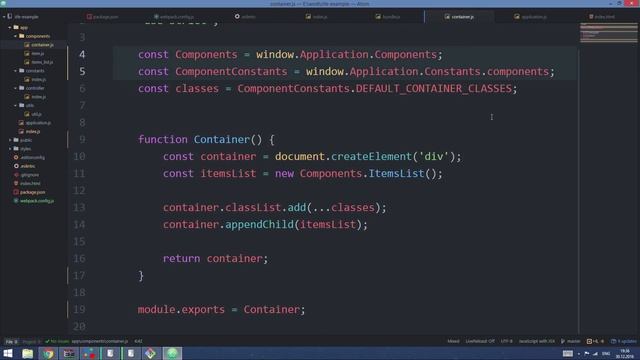Change the JavaScript grammar selector
640x360 pixels.
click(x=537, y=341)
